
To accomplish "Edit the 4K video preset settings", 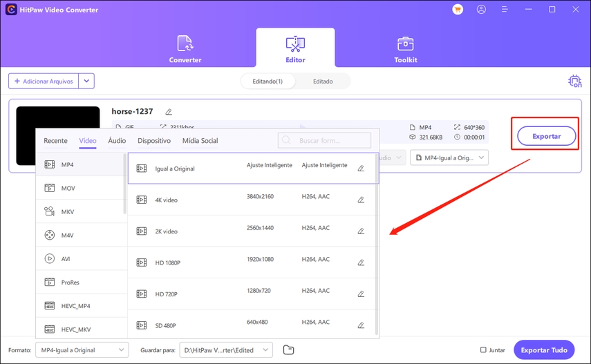I will click(361, 200).
